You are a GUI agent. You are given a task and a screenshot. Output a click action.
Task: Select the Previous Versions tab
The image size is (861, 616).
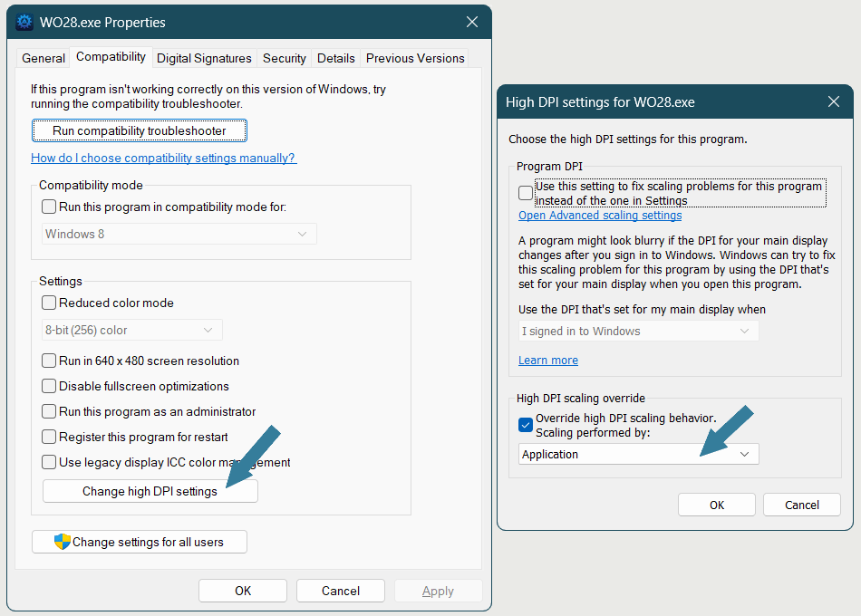[415, 58]
